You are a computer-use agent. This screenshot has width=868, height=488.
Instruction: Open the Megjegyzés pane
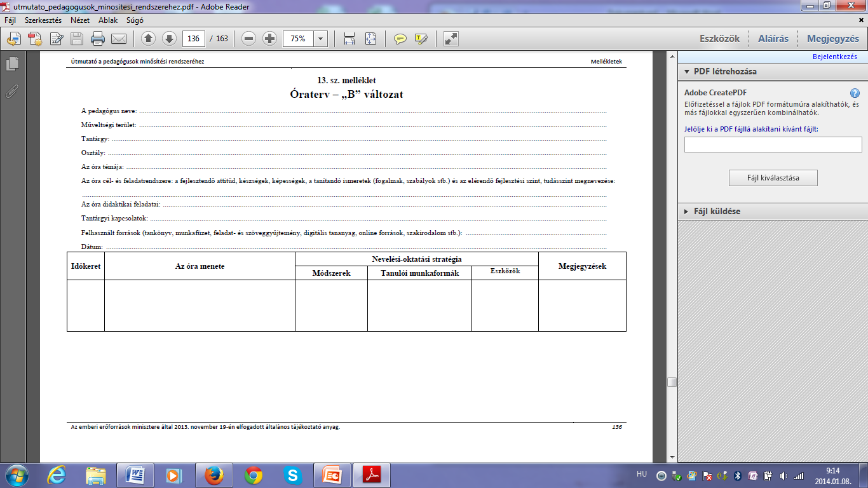(833, 39)
